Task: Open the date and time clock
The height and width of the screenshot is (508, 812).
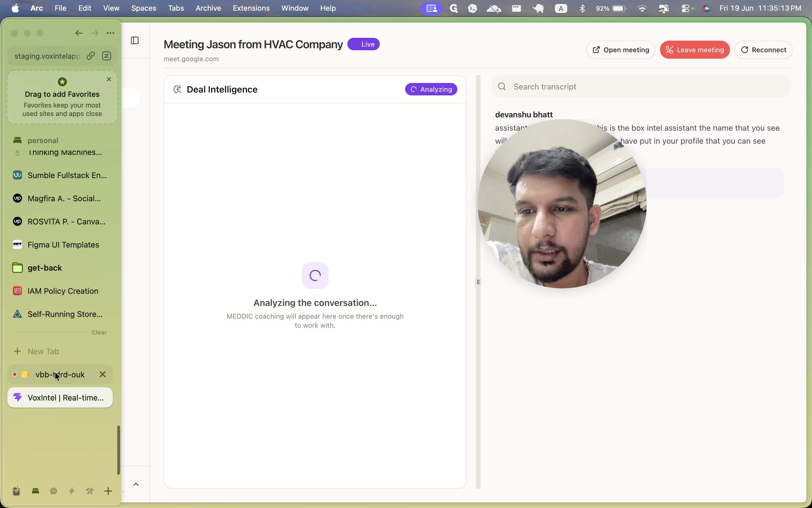Action: pos(760,8)
